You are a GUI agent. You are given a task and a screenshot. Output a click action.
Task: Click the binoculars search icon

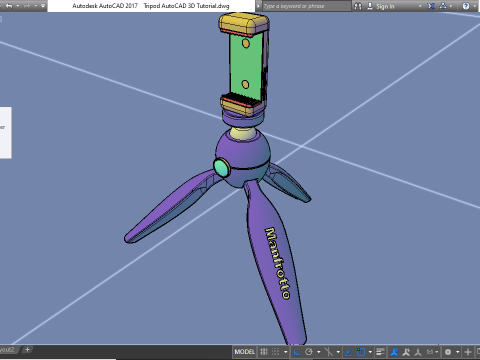pyautogui.click(x=358, y=6)
